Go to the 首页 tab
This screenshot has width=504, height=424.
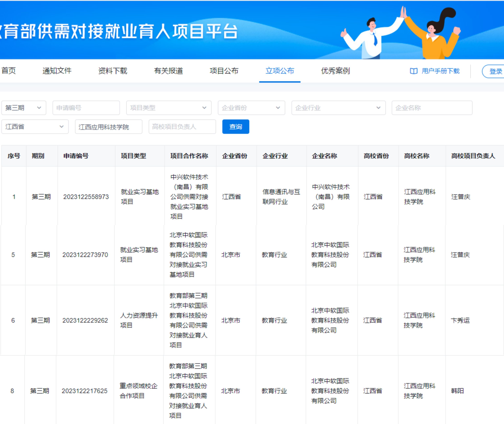click(x=9, y=71)
